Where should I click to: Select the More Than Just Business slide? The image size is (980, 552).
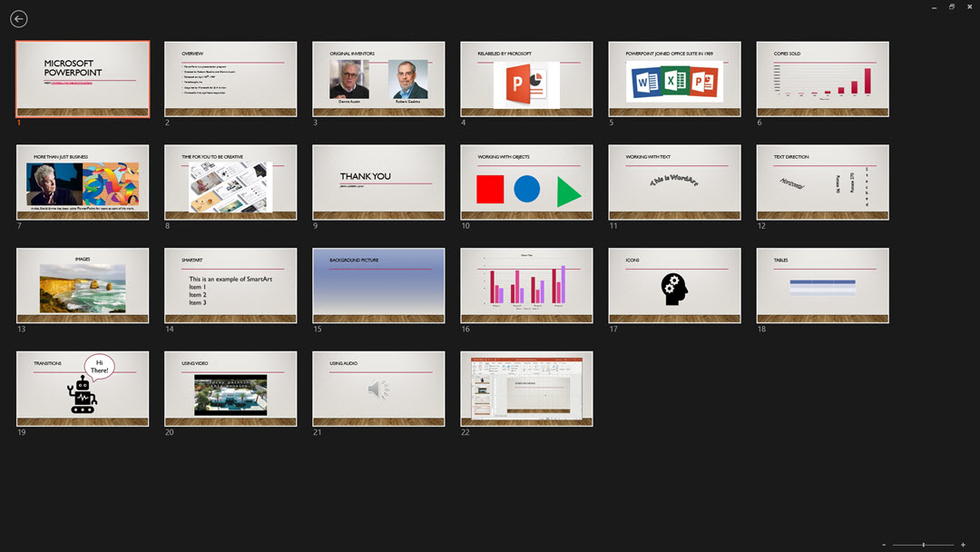click(83, 182)
